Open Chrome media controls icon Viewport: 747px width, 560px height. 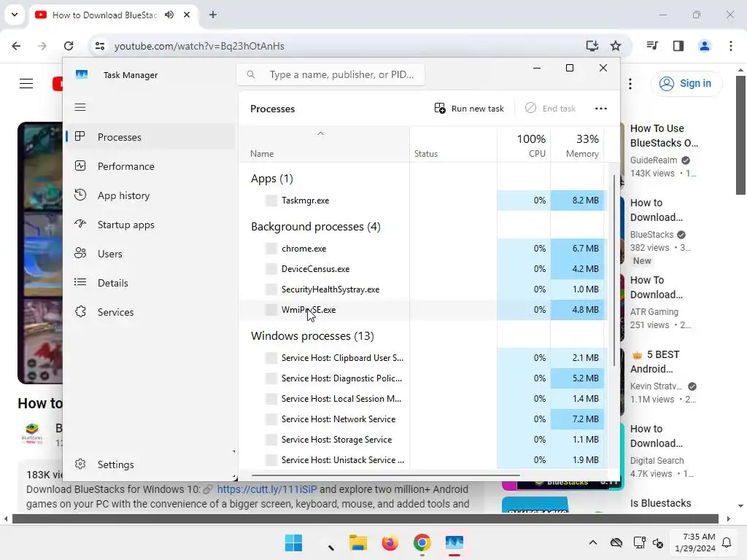click(652, 46)
